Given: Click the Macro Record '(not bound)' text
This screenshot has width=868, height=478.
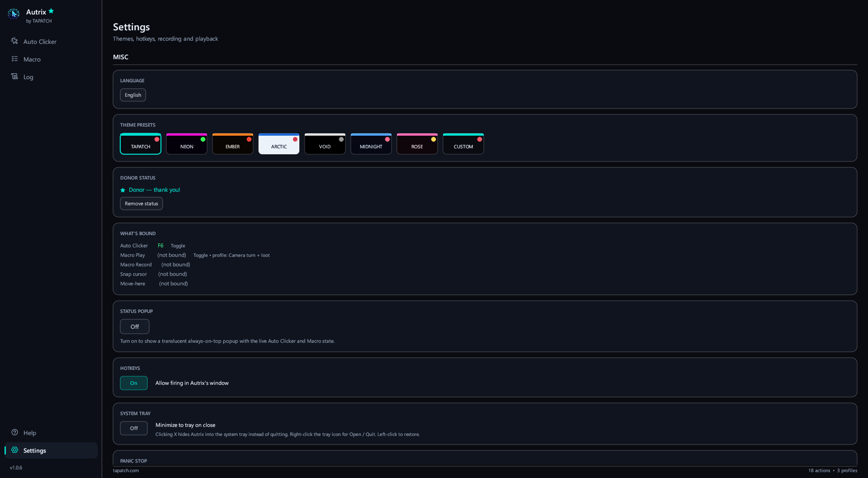Looking at the screenshot, I should (x=176, y=265).
